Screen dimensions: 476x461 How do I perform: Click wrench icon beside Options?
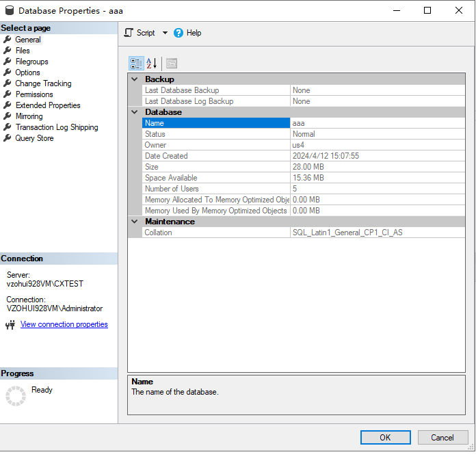(x=8, y=73)
